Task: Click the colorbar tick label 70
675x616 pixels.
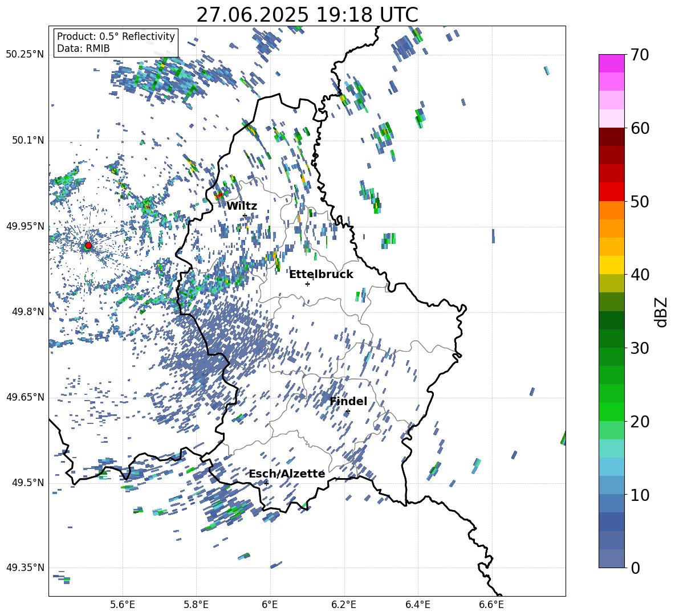Action: (640, 55)
